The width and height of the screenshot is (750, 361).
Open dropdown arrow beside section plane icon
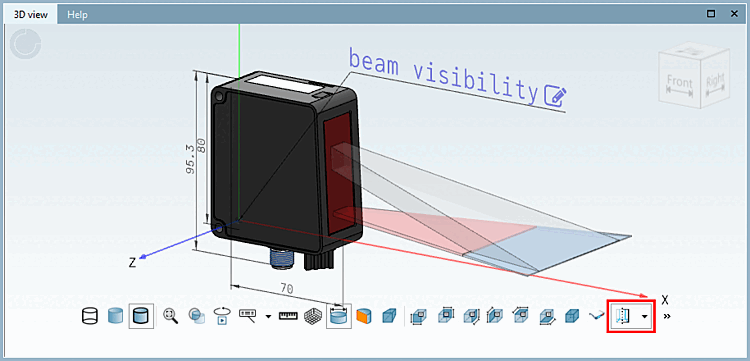[645, 316]
